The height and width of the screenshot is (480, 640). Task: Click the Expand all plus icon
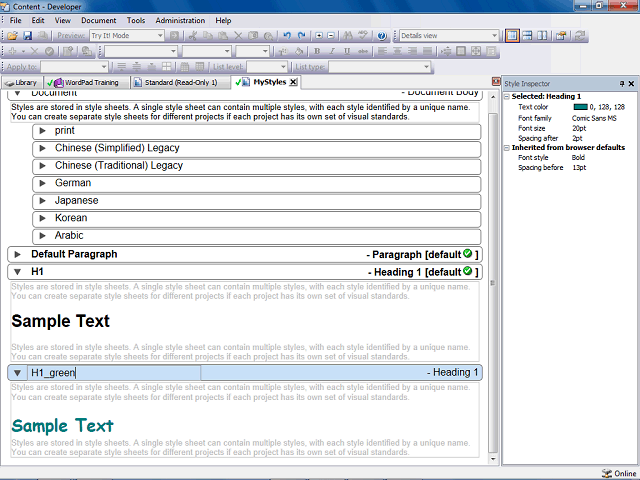pos(319,36)
